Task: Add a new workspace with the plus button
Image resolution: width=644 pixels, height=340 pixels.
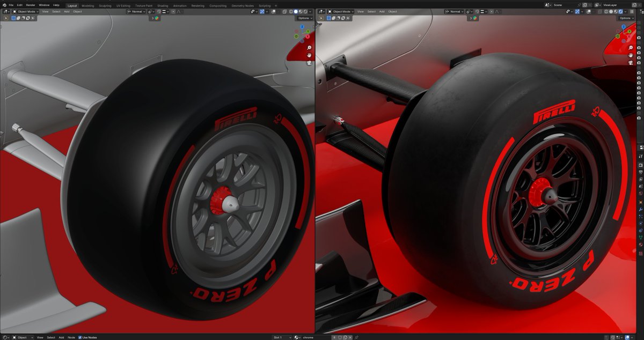Action: (276, 5)
